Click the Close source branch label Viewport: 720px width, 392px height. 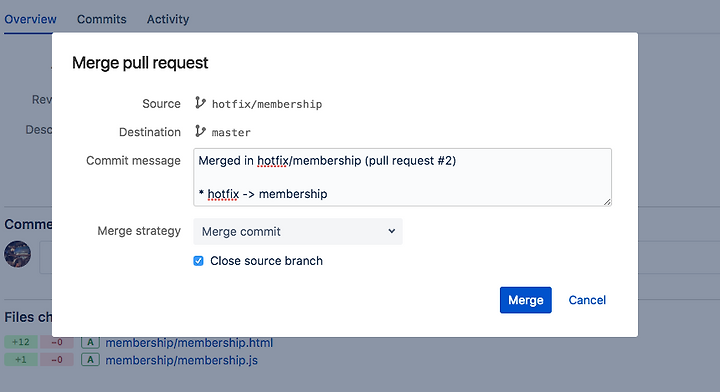point(266,261)
